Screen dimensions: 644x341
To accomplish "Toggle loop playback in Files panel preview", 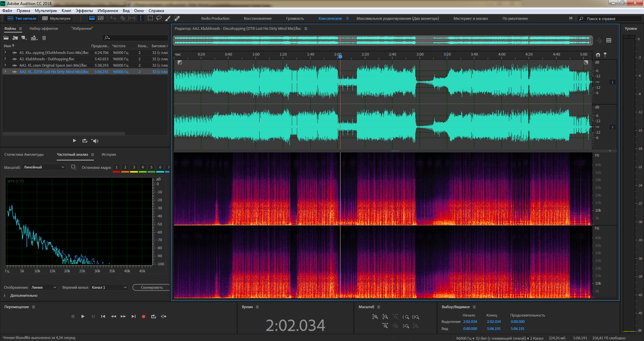I will [85, 141].
